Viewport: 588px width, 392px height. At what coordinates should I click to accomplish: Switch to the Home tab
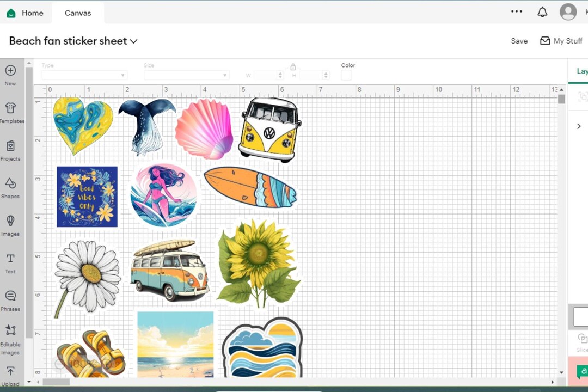pyautogui.click(x=26, y=13)
